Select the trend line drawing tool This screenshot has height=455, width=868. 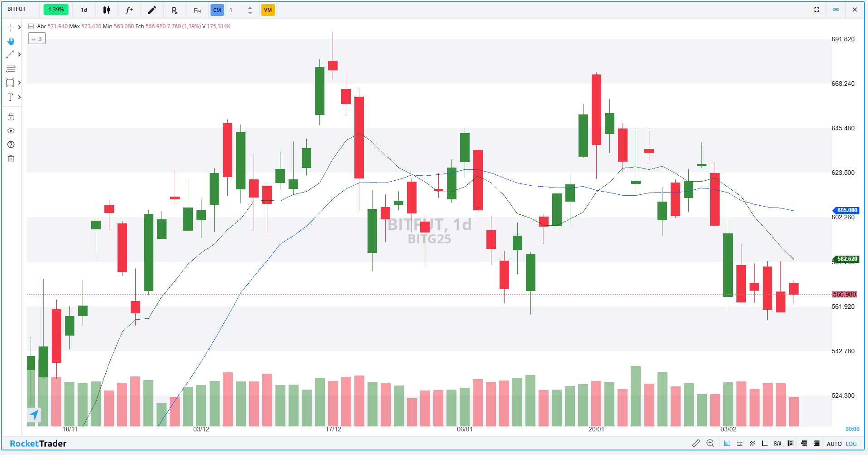click(x=10, y=54)
